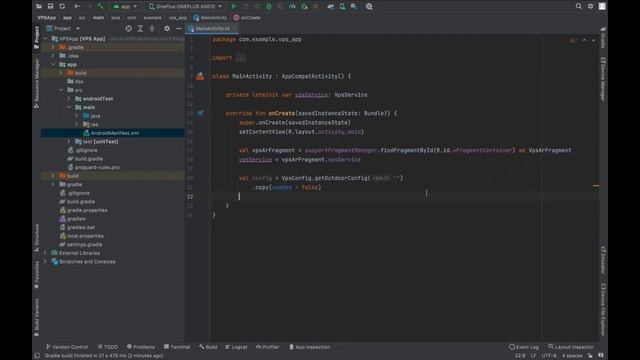640x360 pixels.
Task: Open the TODO tool window
Action: [x=108, y=347]
